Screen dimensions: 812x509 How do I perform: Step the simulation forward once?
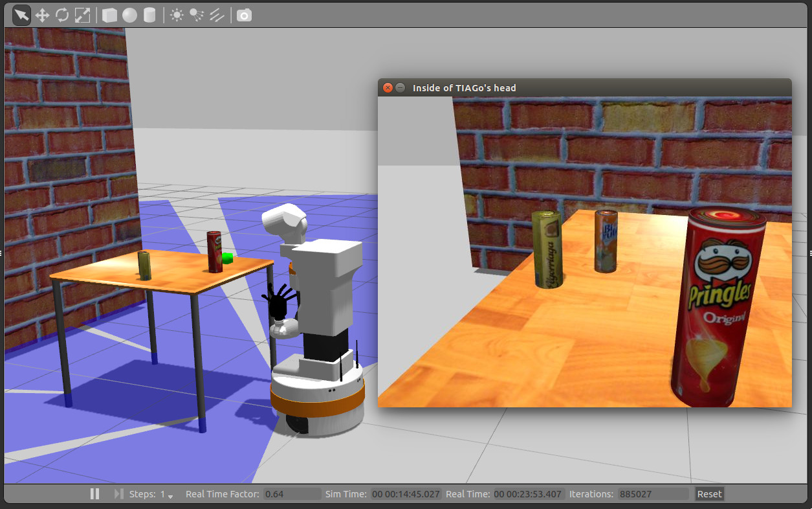(x=118, y=493)
